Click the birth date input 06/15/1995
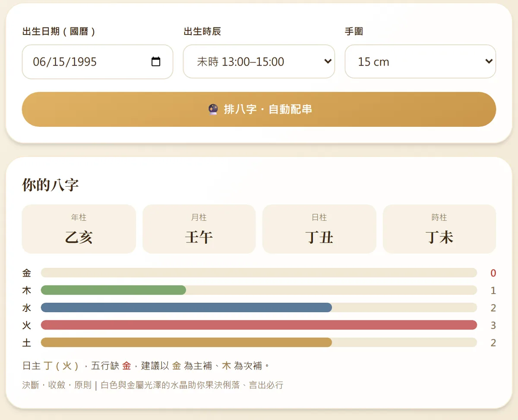 coord(98,62)
